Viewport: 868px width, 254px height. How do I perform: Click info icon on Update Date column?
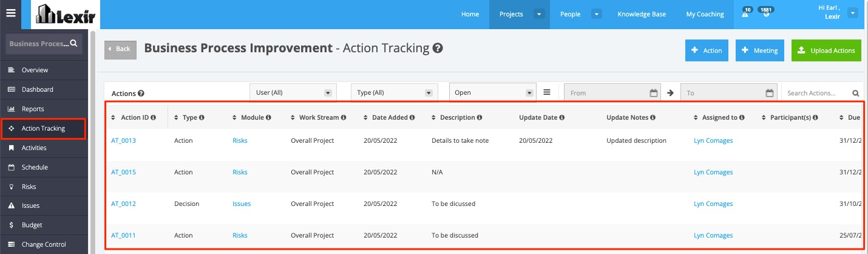tap(562, 117)
